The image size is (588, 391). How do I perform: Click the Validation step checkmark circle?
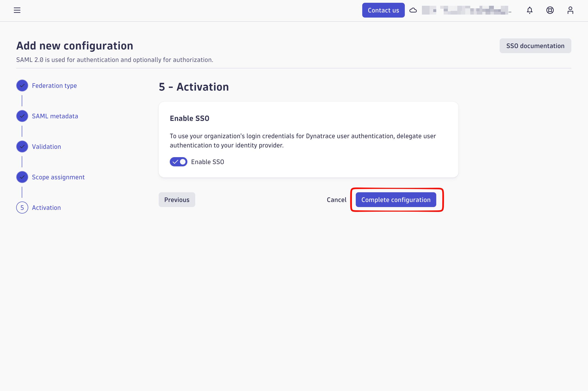(x=22, y=147)
